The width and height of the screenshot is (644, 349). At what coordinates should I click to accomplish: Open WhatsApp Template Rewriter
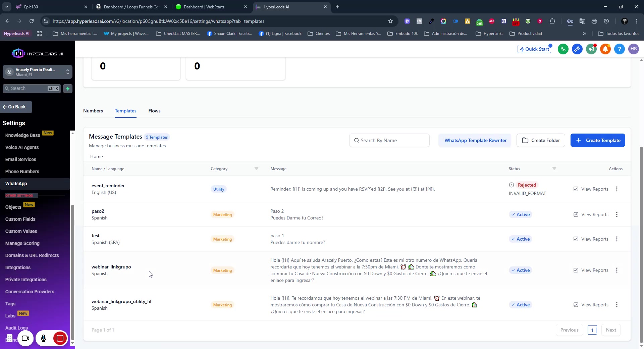(x=475, y=140)
